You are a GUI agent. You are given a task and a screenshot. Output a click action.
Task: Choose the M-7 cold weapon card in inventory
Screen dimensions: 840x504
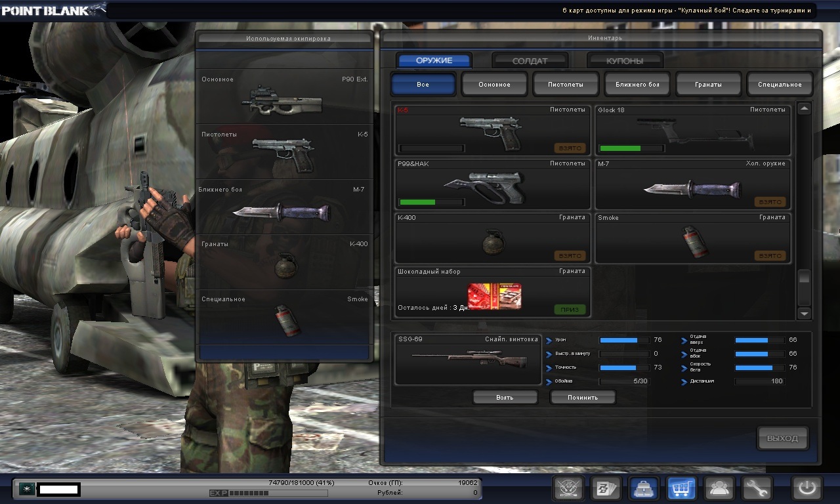[x=693, y=184]
